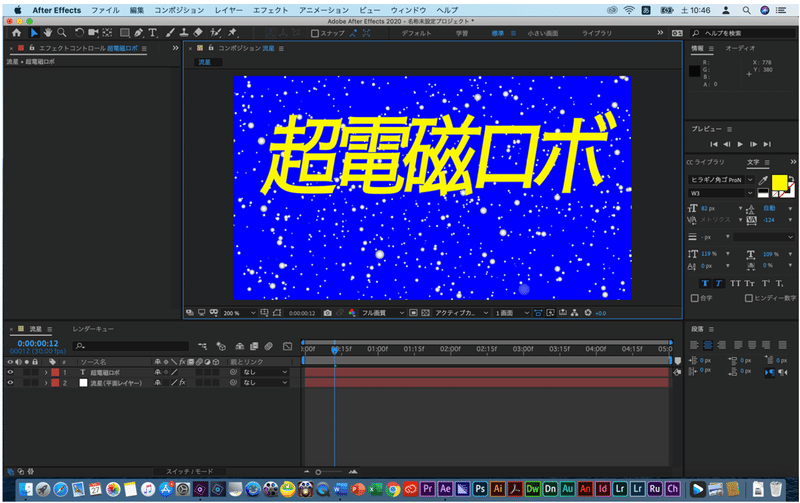Image resolution: width=800 pixels, height=503 pixels.
Task: Open parent dropdown for 超電磁ロボ layer
Action: coord(265,372)
